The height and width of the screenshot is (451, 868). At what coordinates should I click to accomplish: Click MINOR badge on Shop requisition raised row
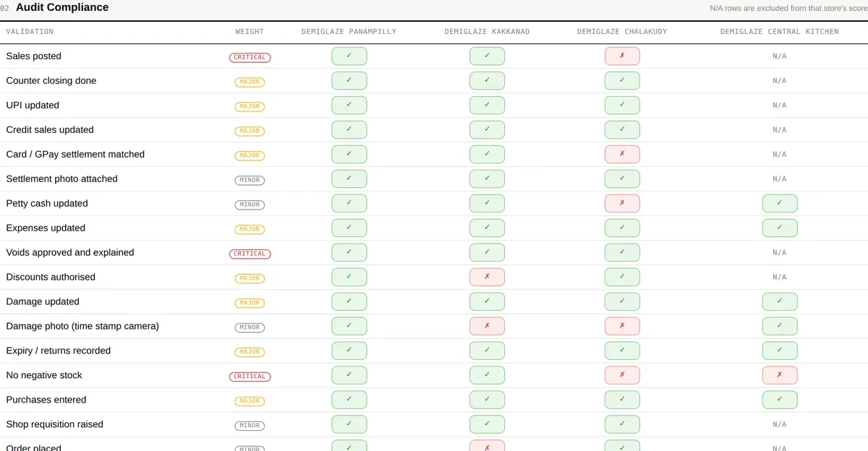[x=250, y=426]
